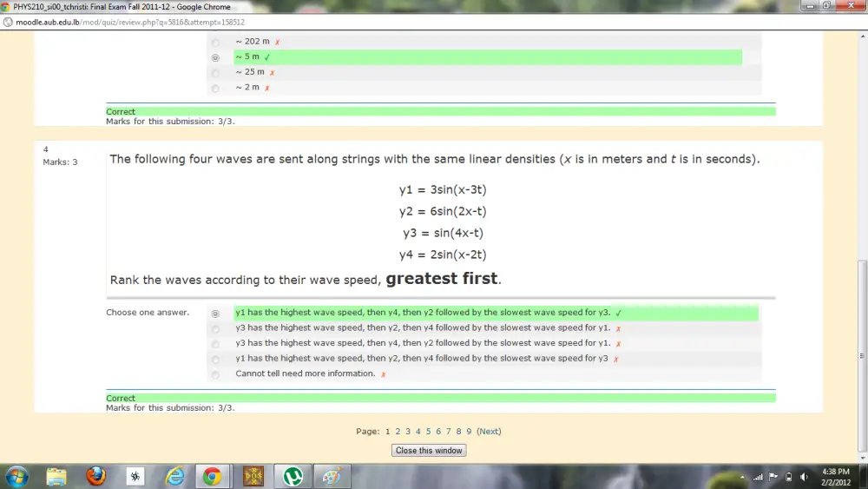The image size is (868, 489).
Task: Click the equation y2 = 6sin(2x-t)
Action: click(x=443, y=212)
